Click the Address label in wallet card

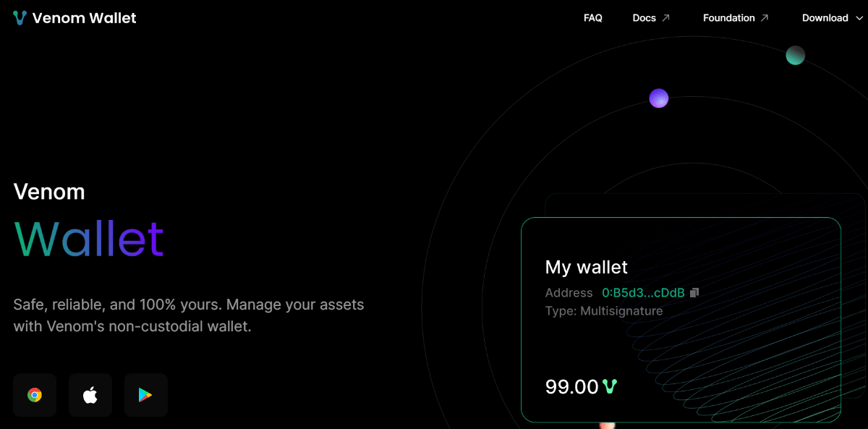(569, 293)
